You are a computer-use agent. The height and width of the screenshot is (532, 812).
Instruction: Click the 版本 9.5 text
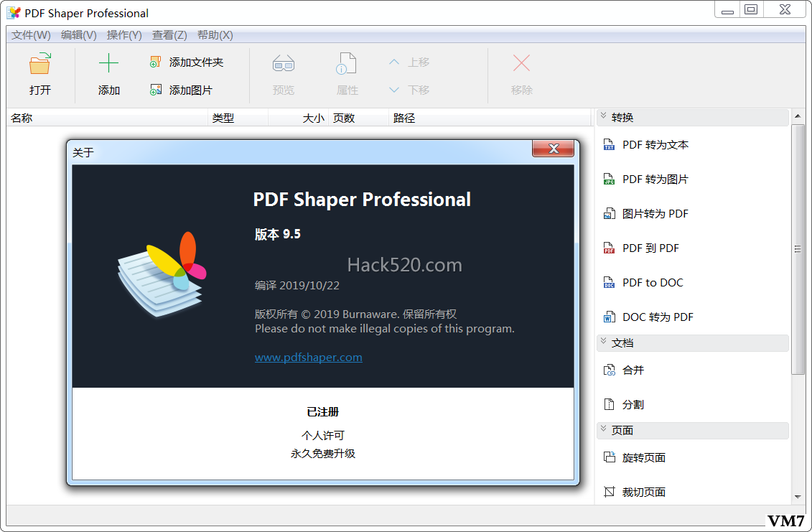pyautogui.click(x=278, y=234)
